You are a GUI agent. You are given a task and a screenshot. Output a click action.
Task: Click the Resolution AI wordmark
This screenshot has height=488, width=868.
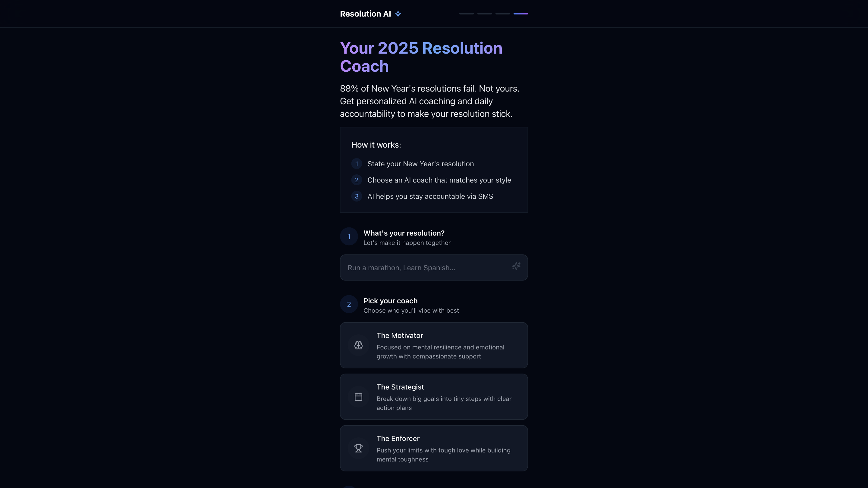(366, 14)
